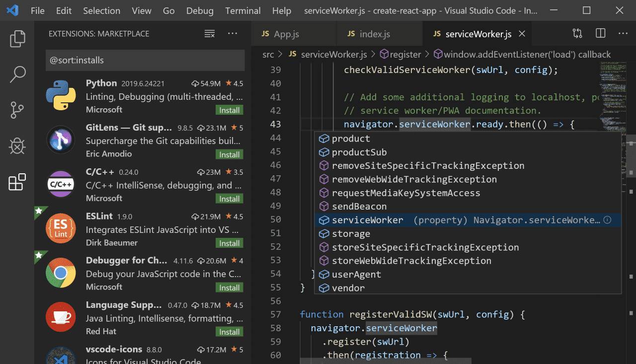Select the product suggestion

(468, 139)
